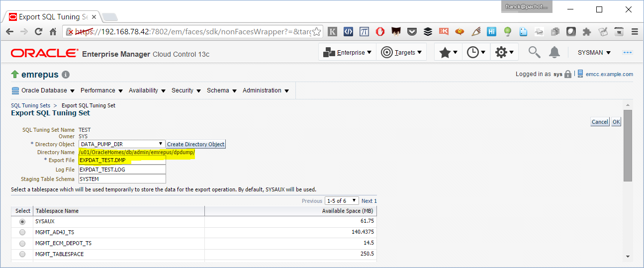Open the Administration menu

point(266,90)
